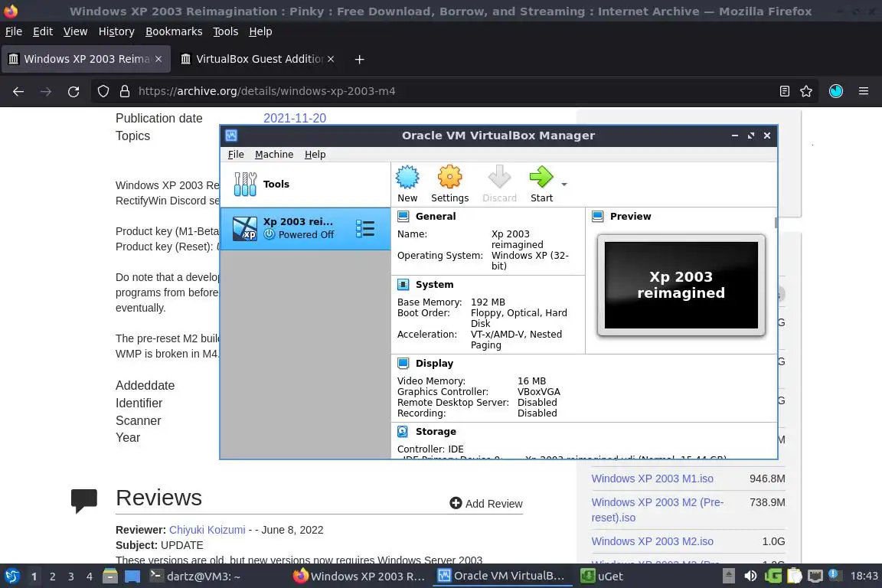Screen dimensions: 882x588
Task: Download Windows XP 2003 M2.iso
Action: tap(652, 541)
